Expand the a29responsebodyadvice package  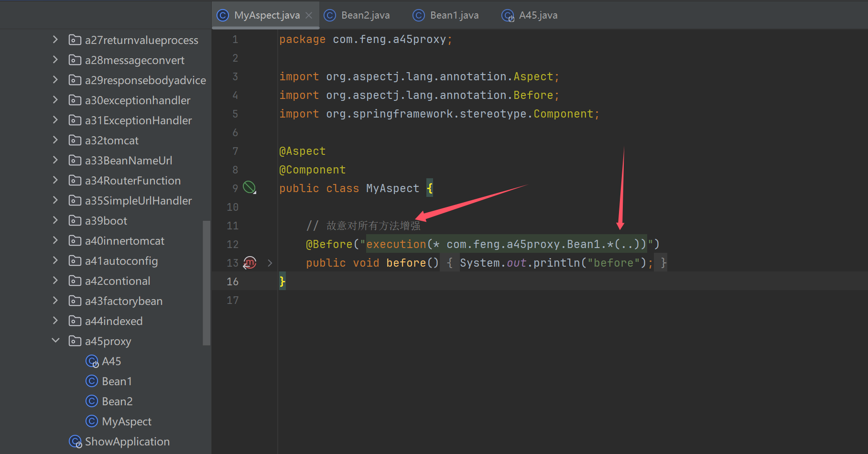[x=55, y=80]
